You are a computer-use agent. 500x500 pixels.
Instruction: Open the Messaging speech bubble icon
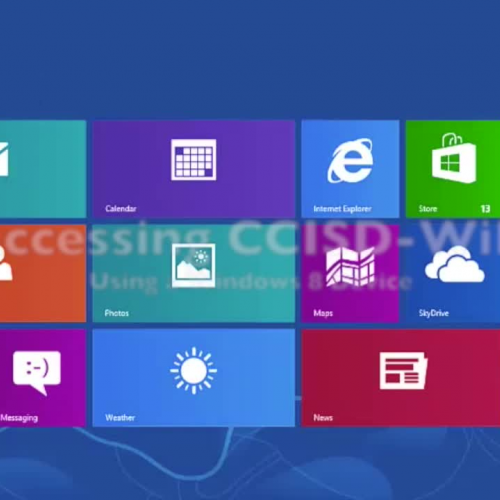[x=37, y=373]
